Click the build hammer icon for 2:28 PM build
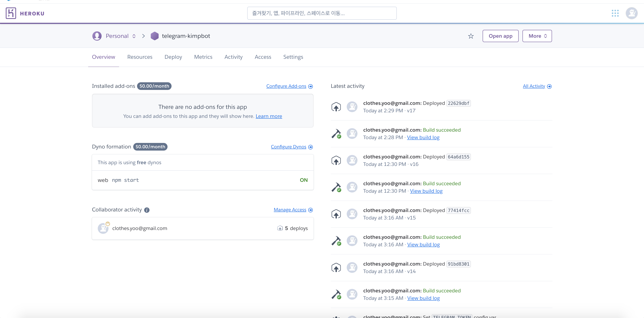 pyautogui.click(x=336, y=134)
